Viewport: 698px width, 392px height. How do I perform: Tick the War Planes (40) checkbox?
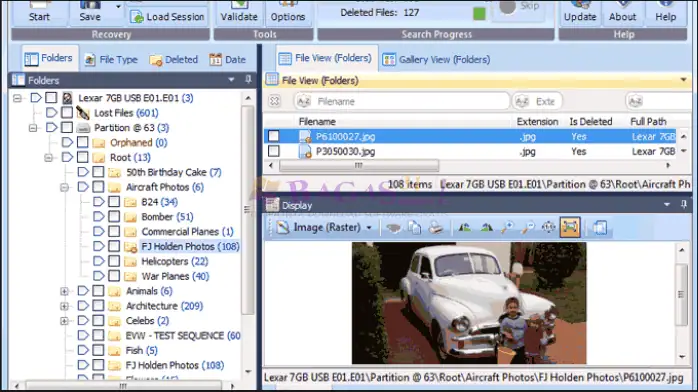(x=114, y=276)
